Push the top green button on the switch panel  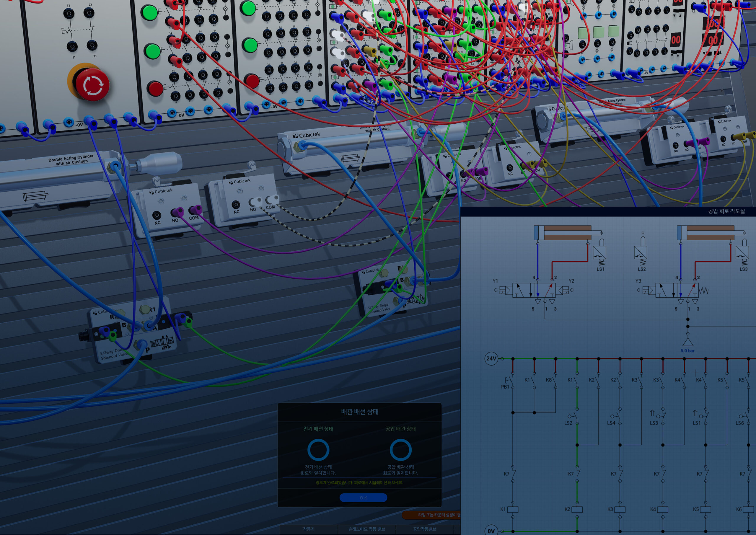149,13
